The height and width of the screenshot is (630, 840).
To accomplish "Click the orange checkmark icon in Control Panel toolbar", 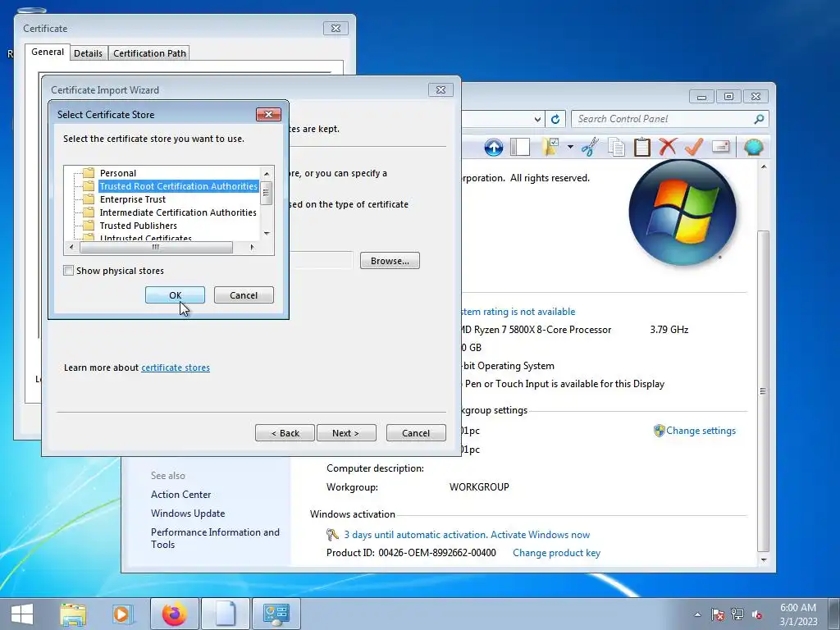I will [694, 147].
